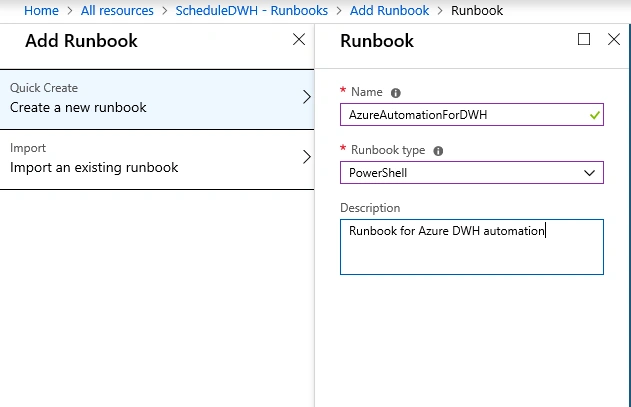
Task: Close the Add Runbook panel
Action: pos(299,39)
